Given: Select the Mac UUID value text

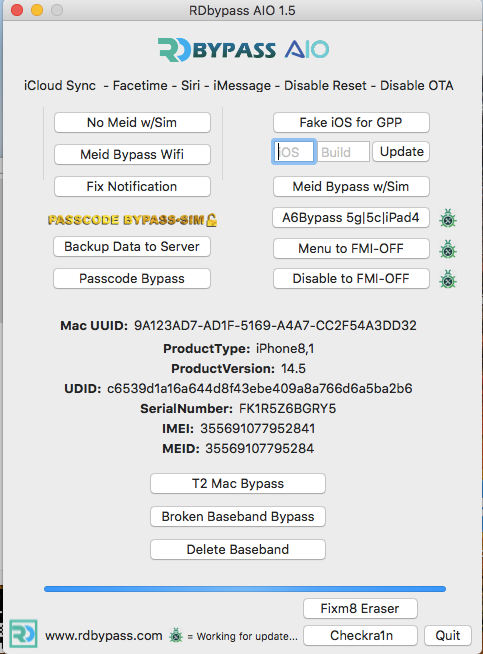Looking at the screenshot, I should (x=275, y=326).
